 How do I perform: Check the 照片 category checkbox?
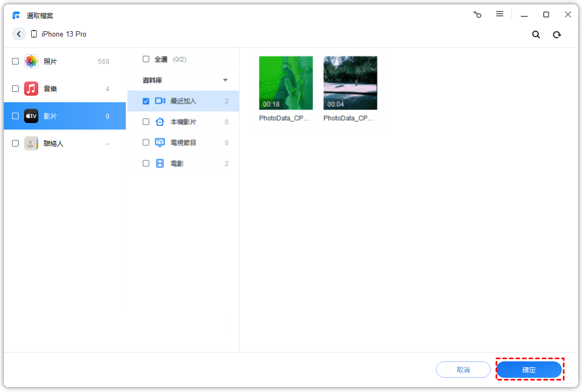[x=15, y=61]
